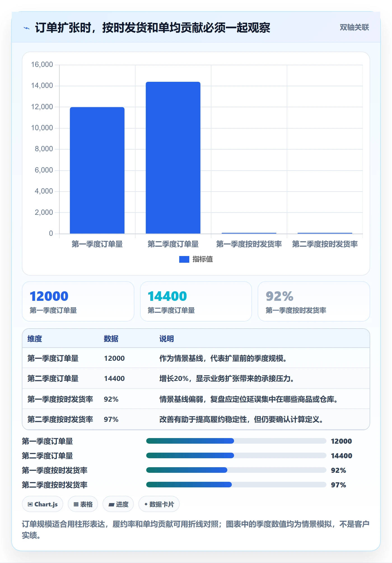Viewport: 392px width, 563px height.
Task: Click the 第一季度订单量 progress bar
Action: click(x=236, y=441)
